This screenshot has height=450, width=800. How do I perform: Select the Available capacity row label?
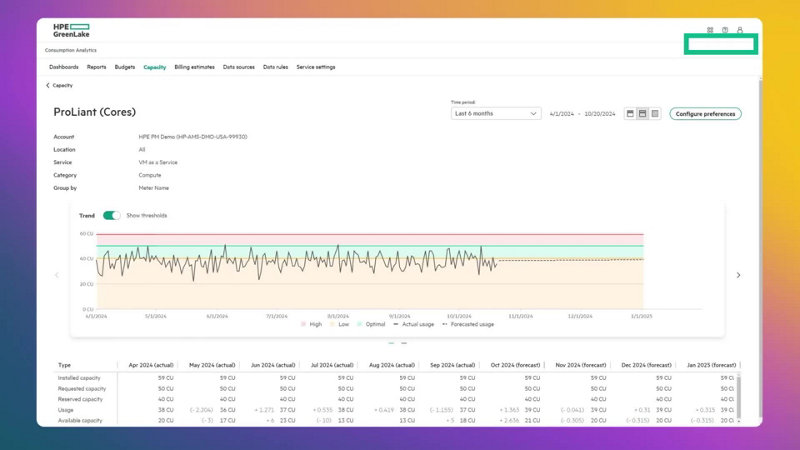[80, 421]
